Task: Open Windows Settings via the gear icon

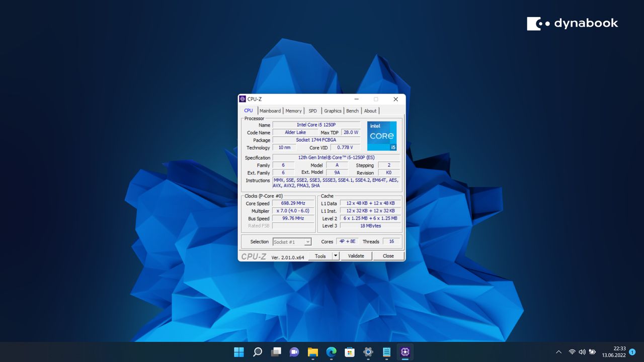Action: coord(368,352)
